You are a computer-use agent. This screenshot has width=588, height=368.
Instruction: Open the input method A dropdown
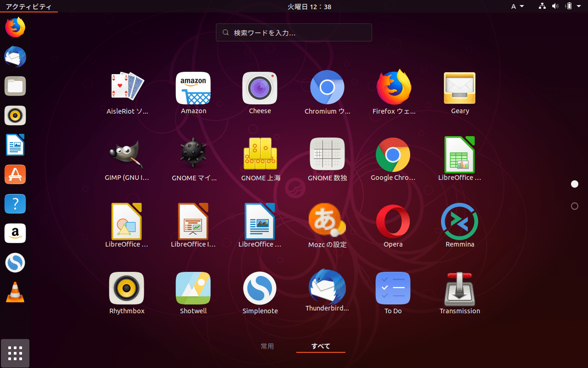pyautogui.click(x=518, y=6)
